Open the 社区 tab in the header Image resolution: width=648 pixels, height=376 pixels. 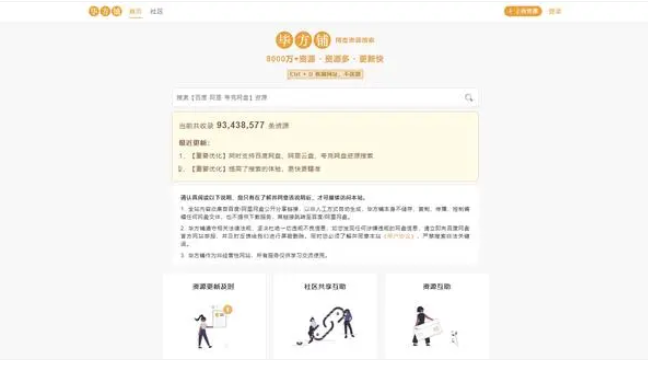click(156, 12)
